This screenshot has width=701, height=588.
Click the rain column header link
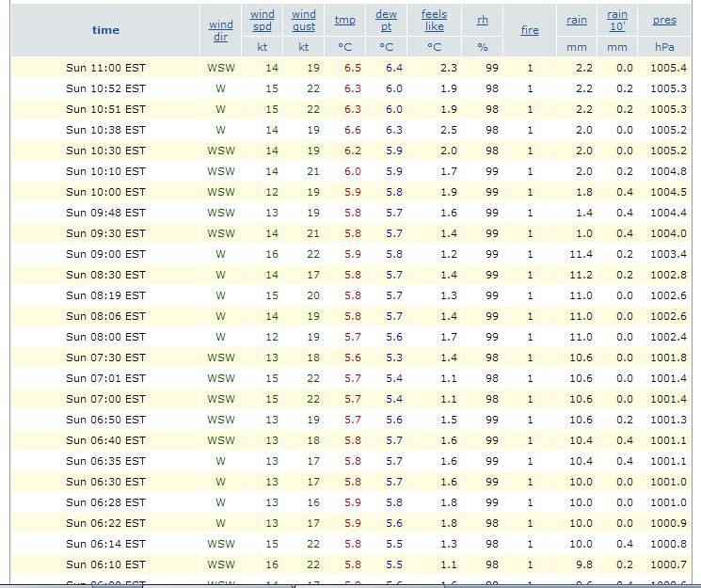(577, 20)
